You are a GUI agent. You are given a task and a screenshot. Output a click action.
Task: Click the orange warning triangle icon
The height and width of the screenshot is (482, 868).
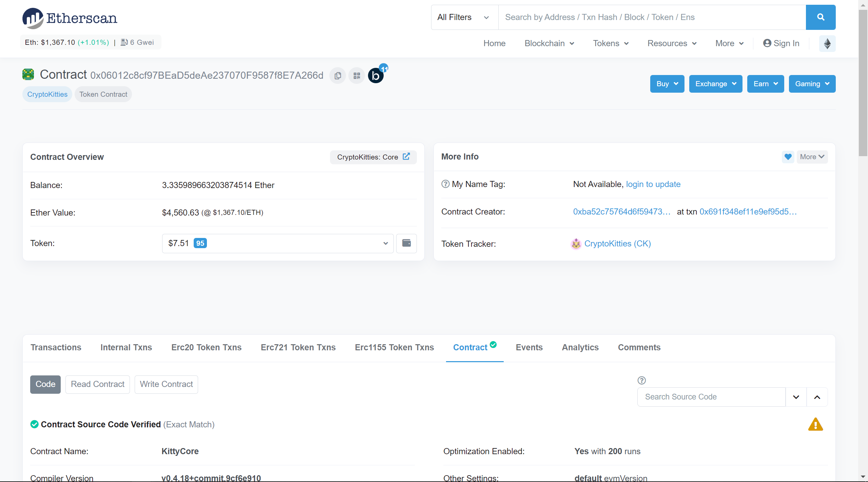[815, 425]
